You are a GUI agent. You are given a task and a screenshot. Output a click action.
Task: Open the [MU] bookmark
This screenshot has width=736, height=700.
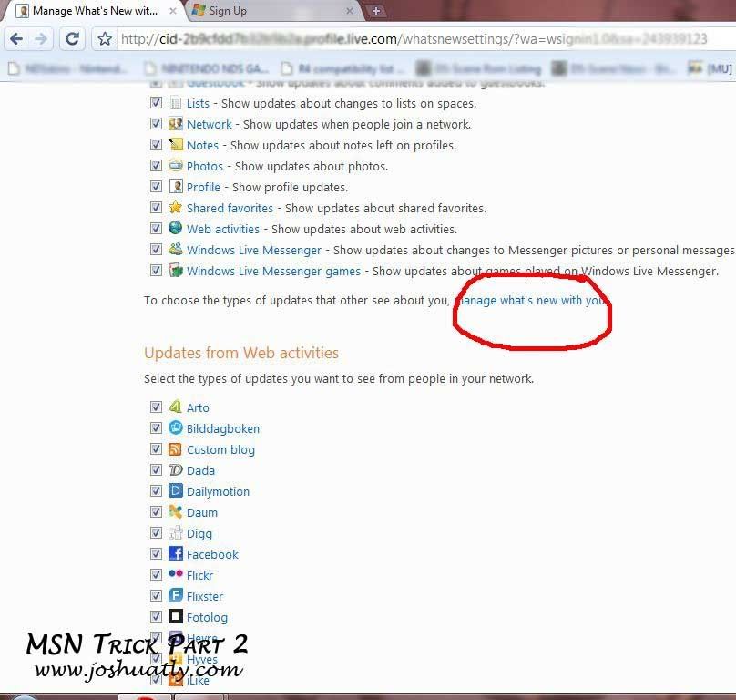pos(710,68)
